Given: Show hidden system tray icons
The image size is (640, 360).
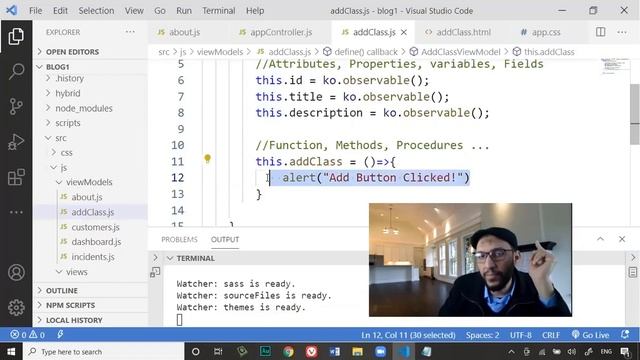Looking at the screenshot, I should (x=511, y=351).
